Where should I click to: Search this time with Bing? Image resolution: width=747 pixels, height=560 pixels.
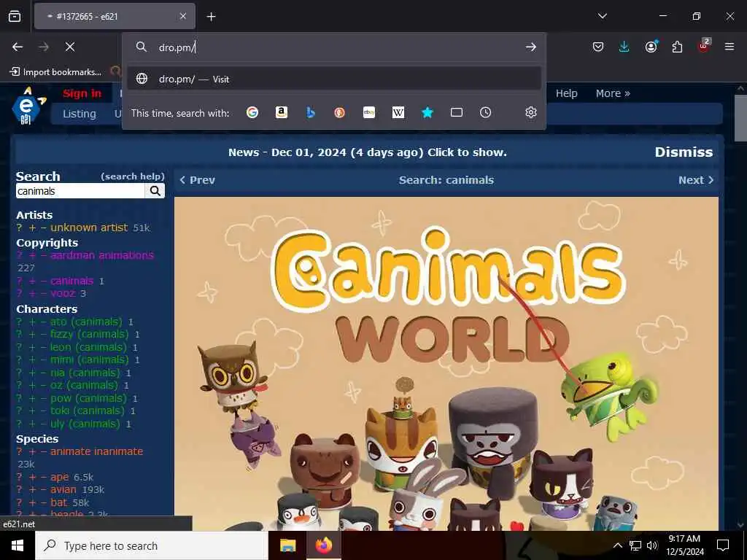(311, 112)
